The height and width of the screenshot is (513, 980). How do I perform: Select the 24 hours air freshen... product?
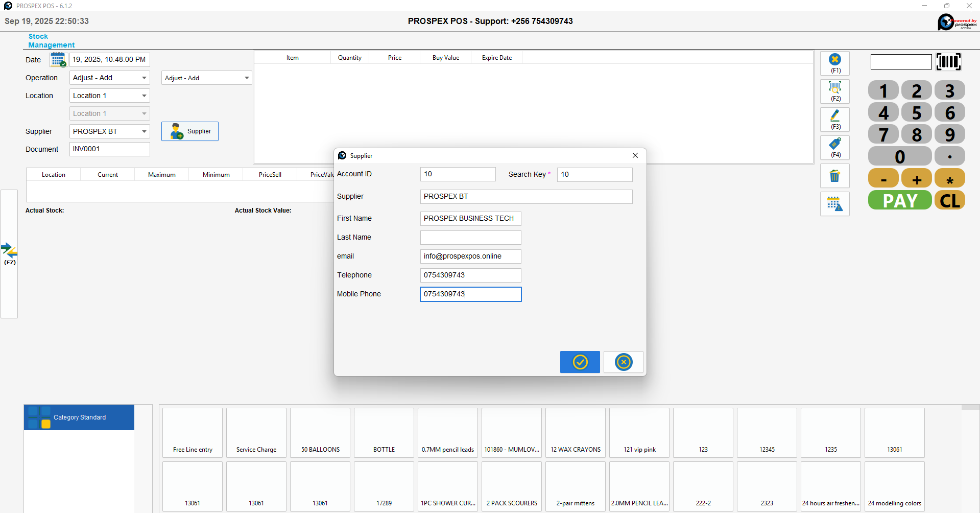pos(831,486)
